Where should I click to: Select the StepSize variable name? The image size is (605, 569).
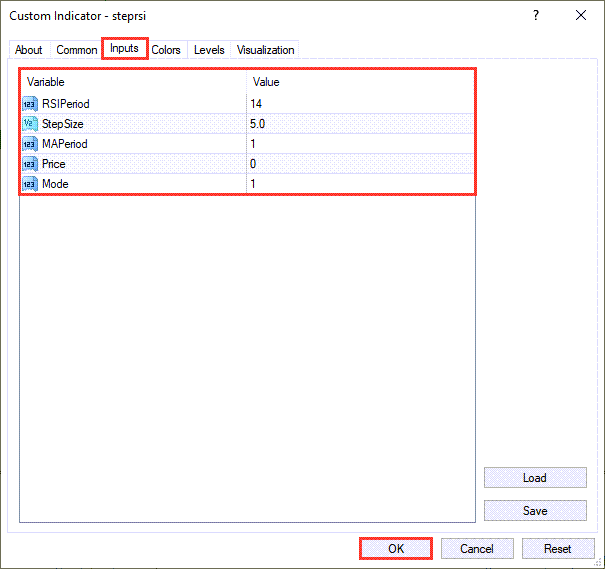63,124
